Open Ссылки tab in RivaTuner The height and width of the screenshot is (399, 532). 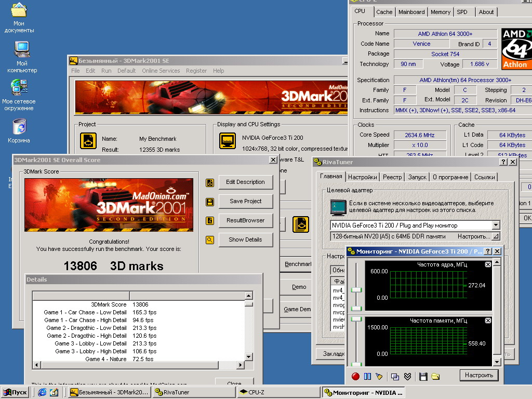coord(485,177)
